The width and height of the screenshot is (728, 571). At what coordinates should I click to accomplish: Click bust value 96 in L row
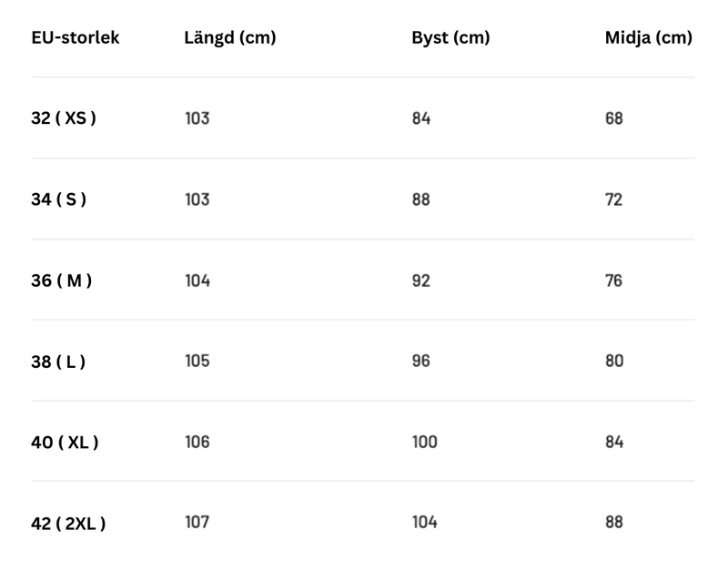[x=421, y=361]
